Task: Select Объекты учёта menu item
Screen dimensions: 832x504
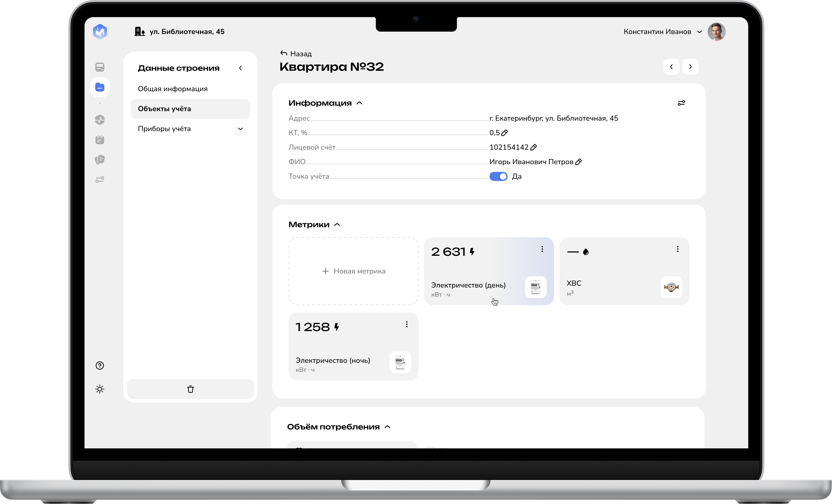Action: pyautogui.click(x=165, y=109)
